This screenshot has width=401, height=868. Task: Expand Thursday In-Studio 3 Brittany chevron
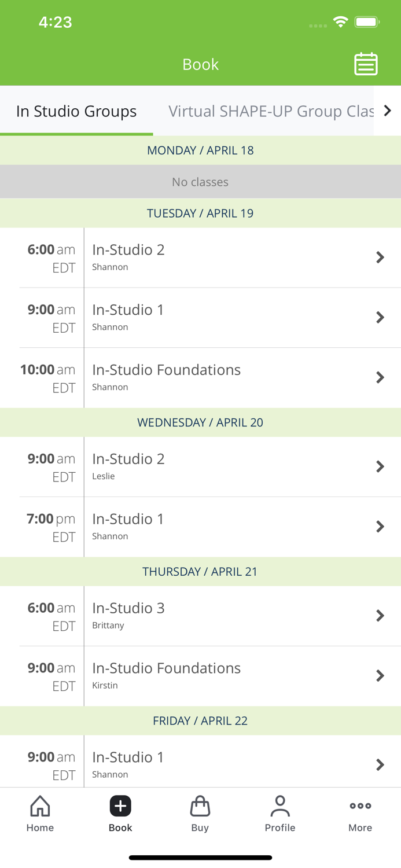click(x=380, y=616)
